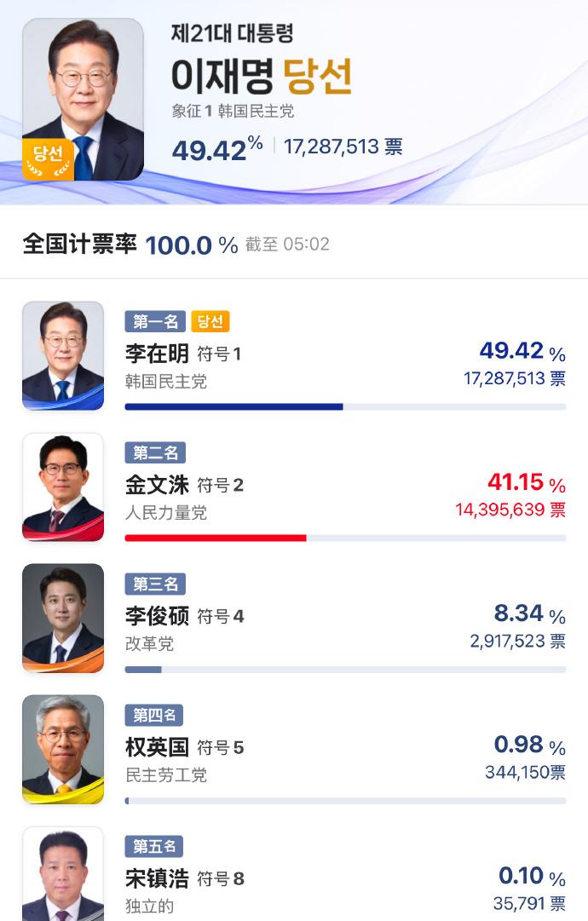Tap the orange 당선 tag beside 第一名

[x=210, y=321]
